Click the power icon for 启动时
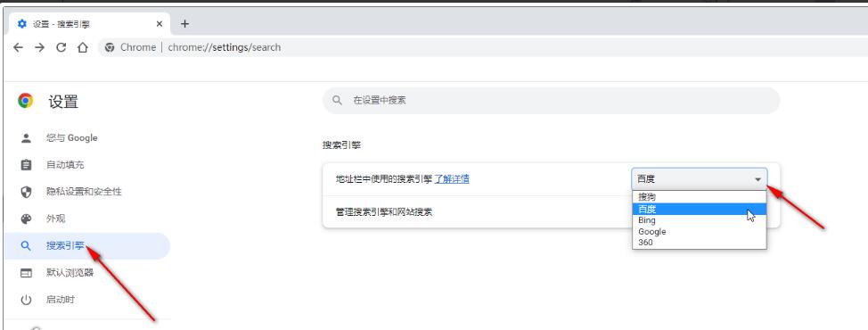Viewport: 868px width, 330px height. tap(26, 300)
